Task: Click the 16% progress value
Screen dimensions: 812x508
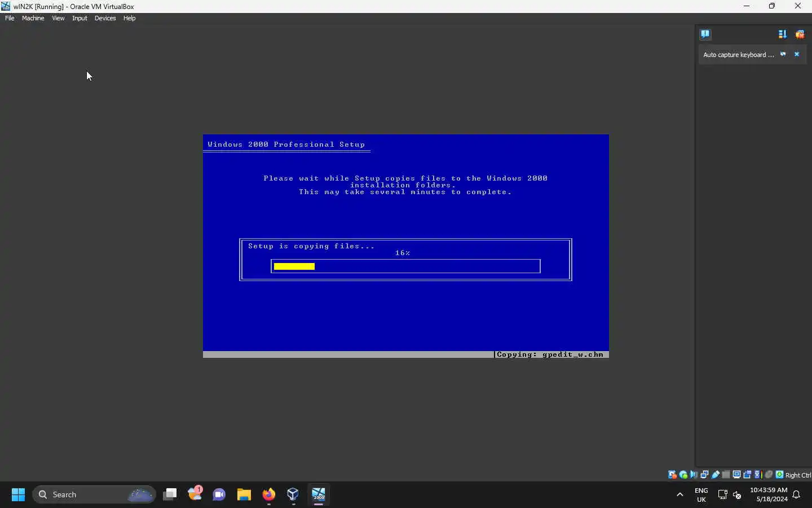Action: point(403,253)
